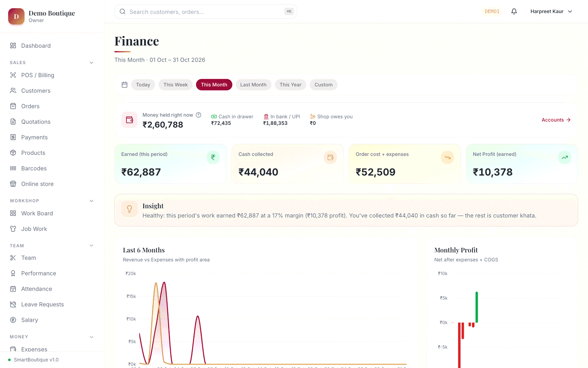Select the Last Month date range
The height and width of the screenshot is (368, 588).
(x=253, y=85)
